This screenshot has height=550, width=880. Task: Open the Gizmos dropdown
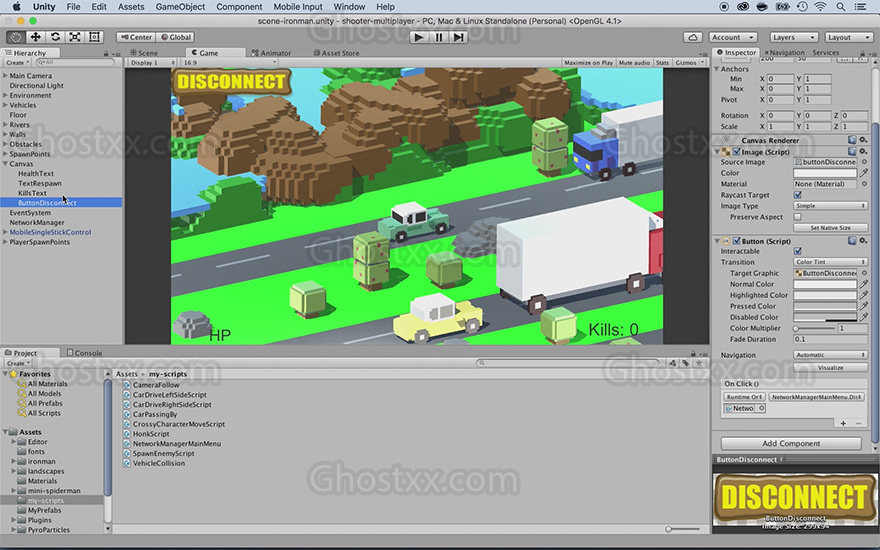tap(690, 63)
